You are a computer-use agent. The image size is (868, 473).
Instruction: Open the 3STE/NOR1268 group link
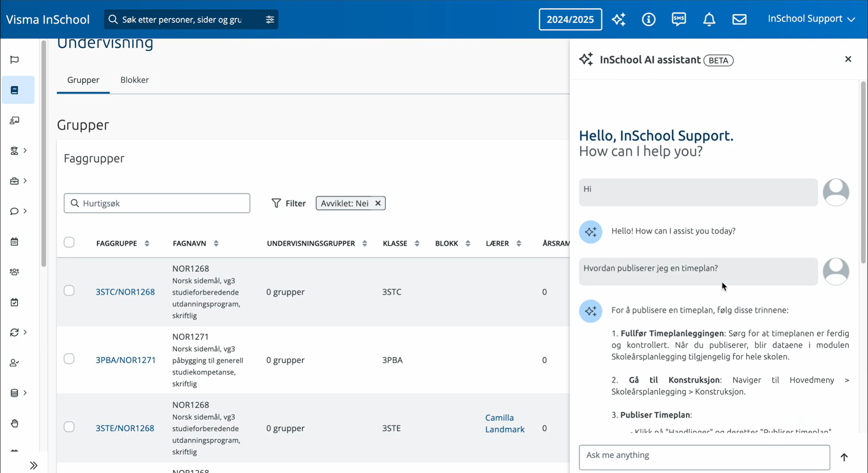[125, 428]
